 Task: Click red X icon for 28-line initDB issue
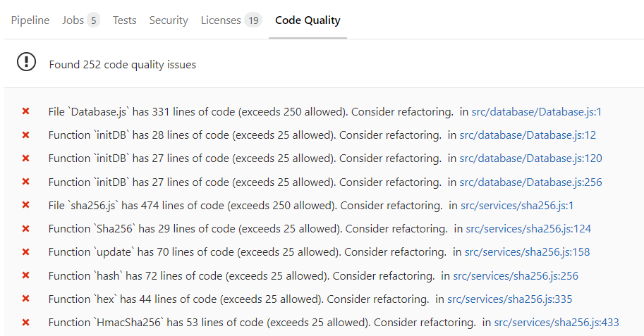tap(26, 135)
